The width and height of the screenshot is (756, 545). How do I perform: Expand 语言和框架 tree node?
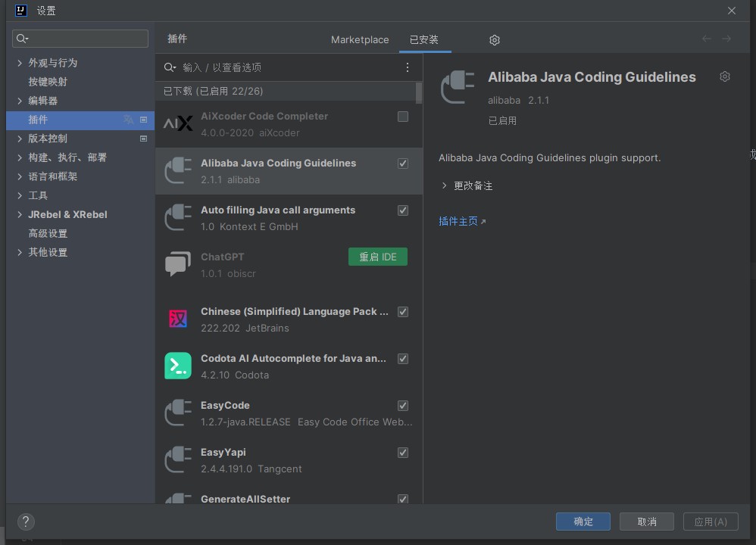[19, 176]
